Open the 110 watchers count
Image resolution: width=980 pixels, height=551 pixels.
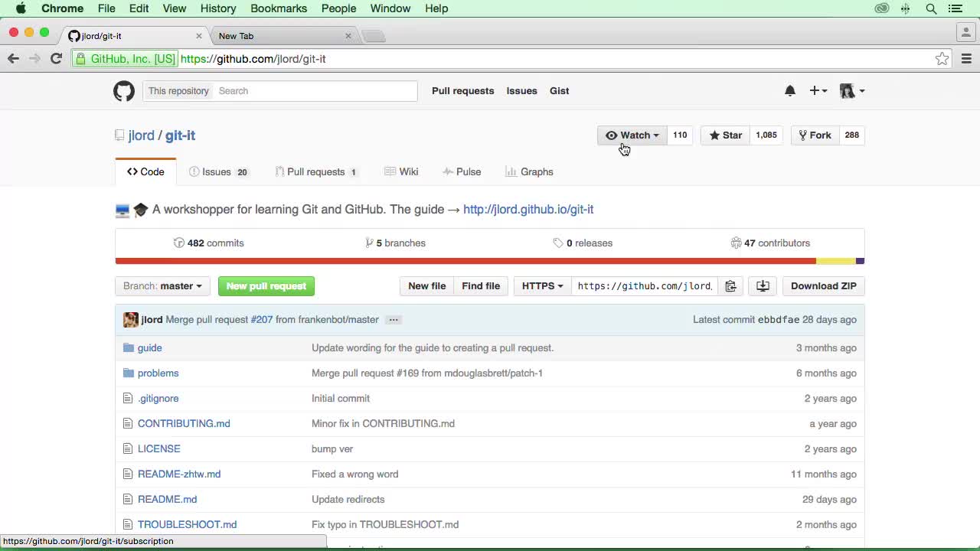680,135
